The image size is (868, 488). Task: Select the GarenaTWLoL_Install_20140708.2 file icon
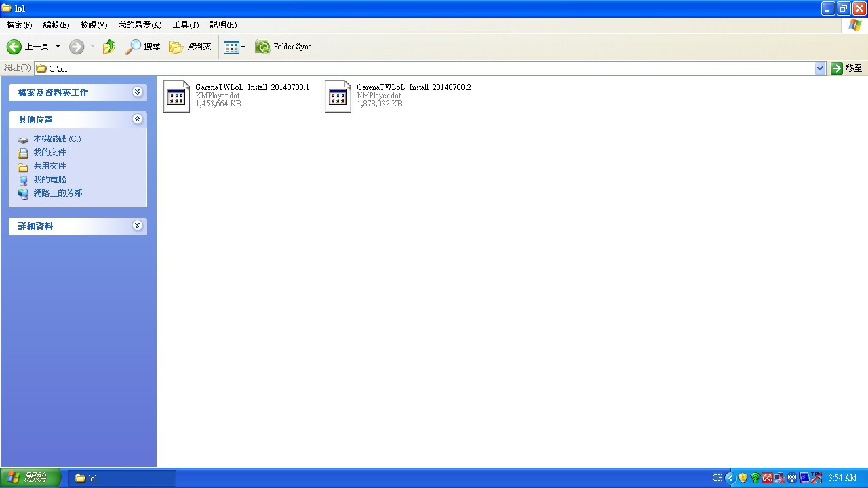(338, 96)
